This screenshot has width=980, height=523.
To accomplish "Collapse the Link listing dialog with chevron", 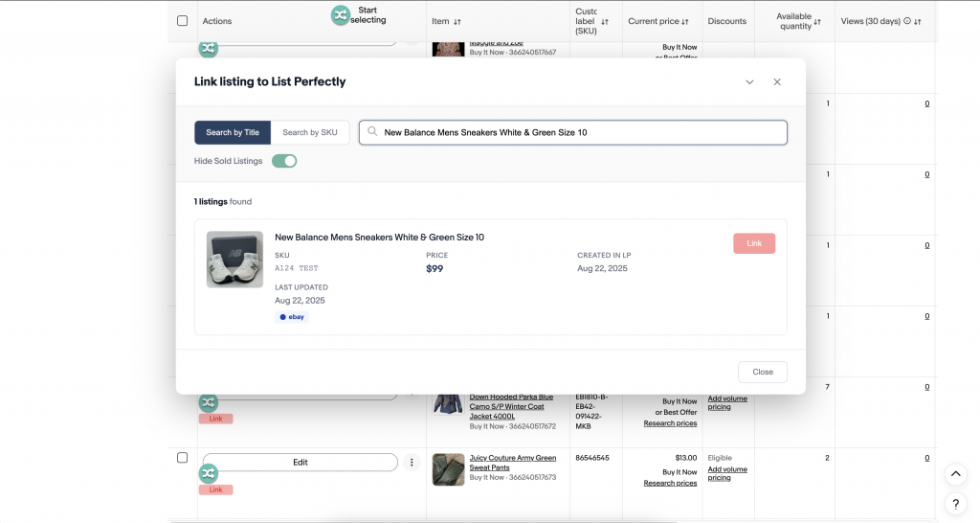I will [x=749, y=82].
